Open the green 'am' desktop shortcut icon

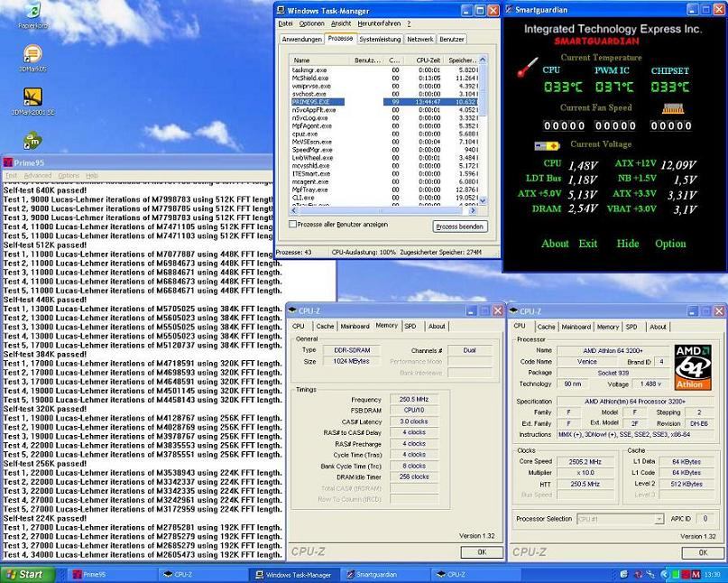click(x=32, y=140)
